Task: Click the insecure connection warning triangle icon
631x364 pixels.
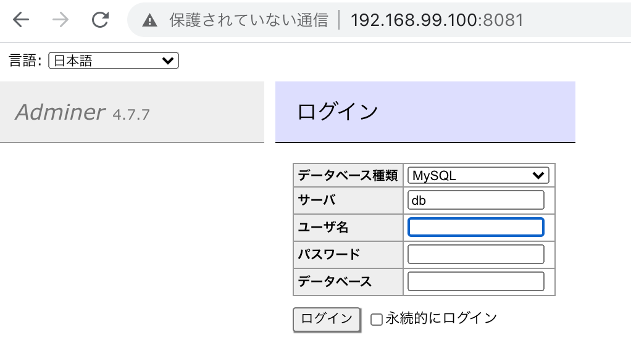Action: 149,19
